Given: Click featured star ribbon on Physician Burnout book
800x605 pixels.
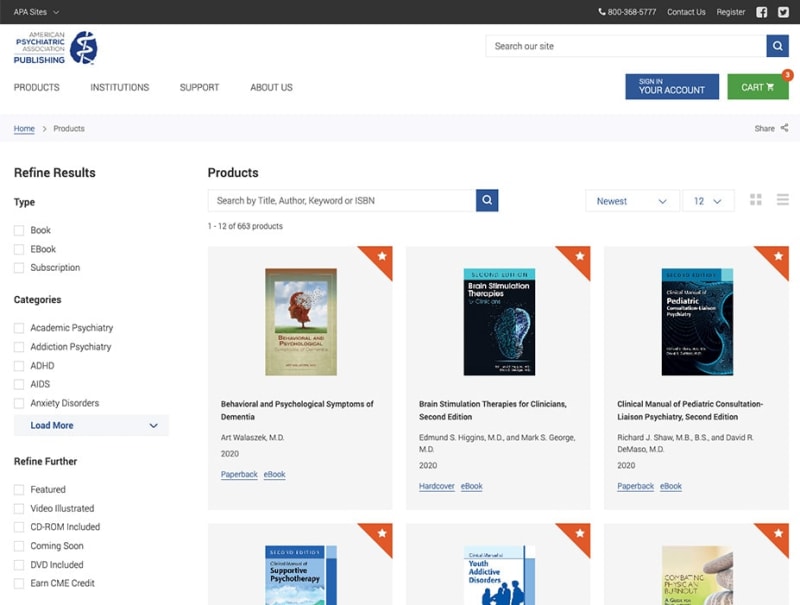Looking at the screenshot, I should (776, 536).
